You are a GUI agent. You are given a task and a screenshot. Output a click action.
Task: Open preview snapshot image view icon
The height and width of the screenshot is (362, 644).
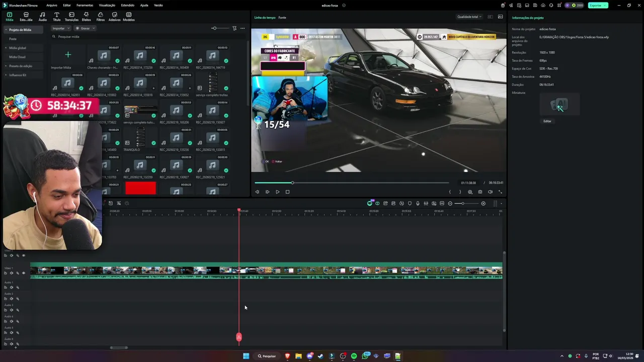500,17
